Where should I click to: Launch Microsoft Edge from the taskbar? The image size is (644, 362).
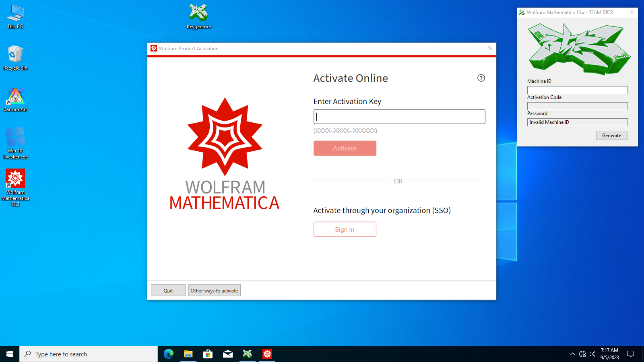point(168,354)
